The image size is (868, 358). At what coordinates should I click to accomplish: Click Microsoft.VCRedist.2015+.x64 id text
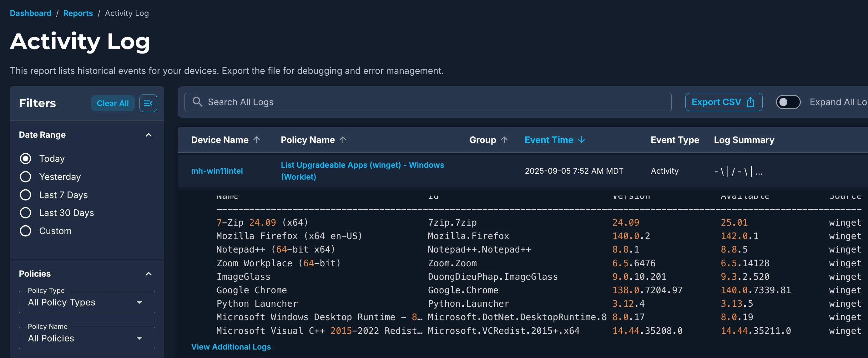tap(503, 331)
